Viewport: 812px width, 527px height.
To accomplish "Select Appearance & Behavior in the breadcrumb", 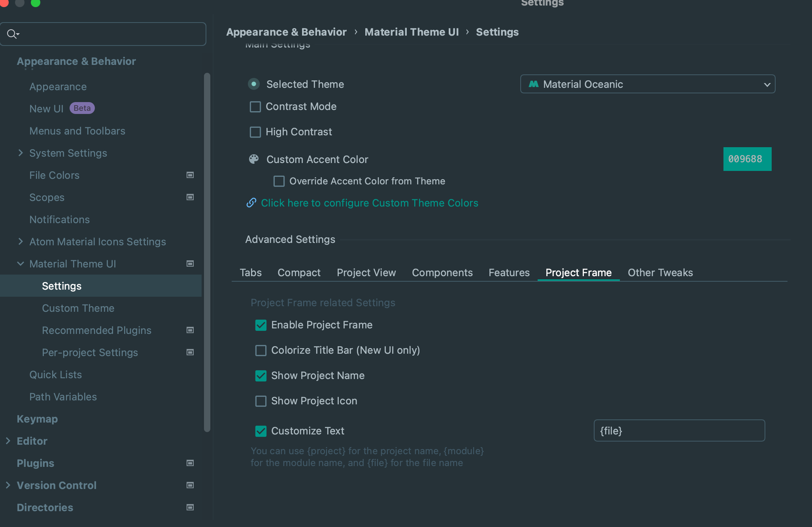I will tap(286, 32).
